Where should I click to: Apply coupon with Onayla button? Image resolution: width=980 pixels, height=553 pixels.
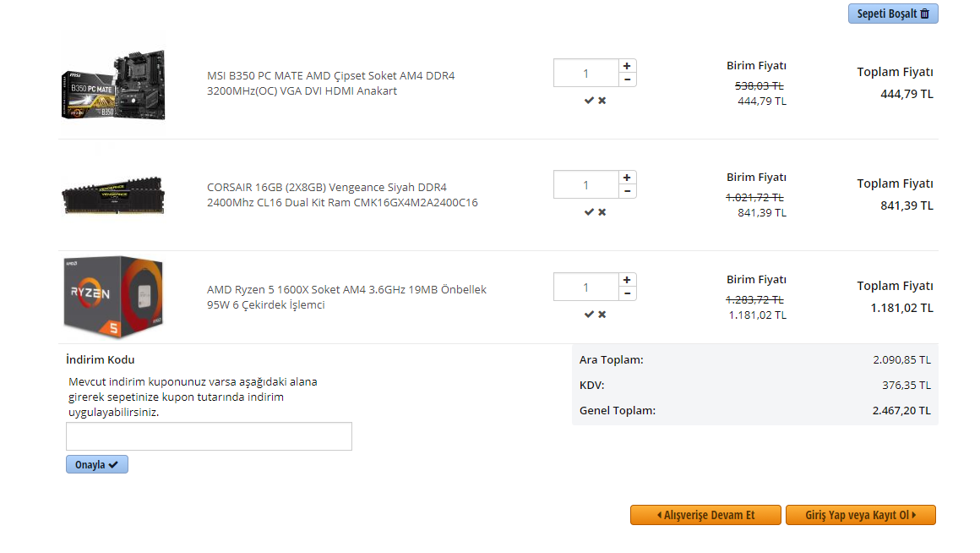pos(97,464)
